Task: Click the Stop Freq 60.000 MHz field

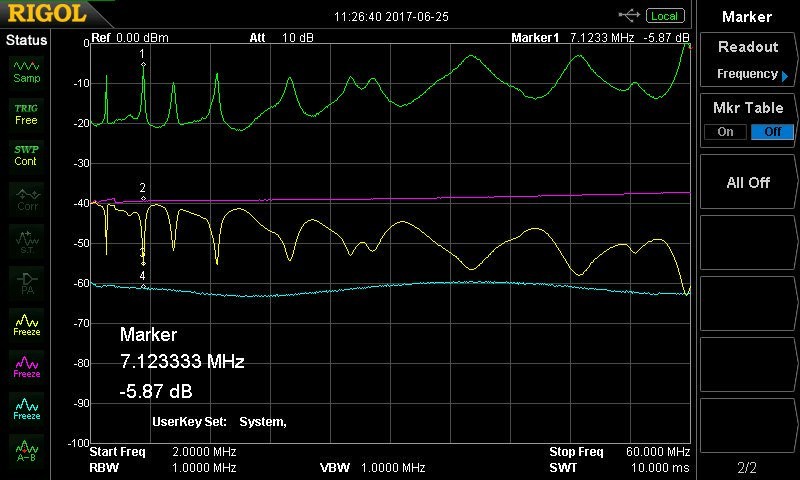Action: click(x=619, y=452)
